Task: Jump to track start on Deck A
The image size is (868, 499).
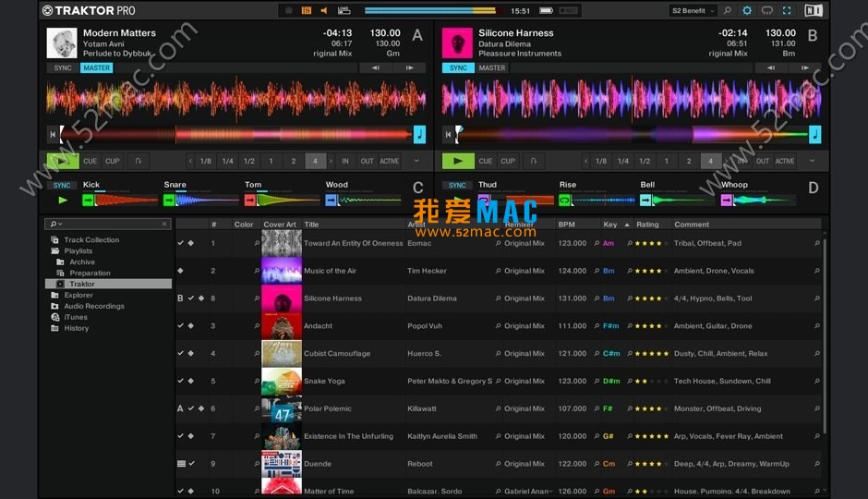Action: [53, 134]
